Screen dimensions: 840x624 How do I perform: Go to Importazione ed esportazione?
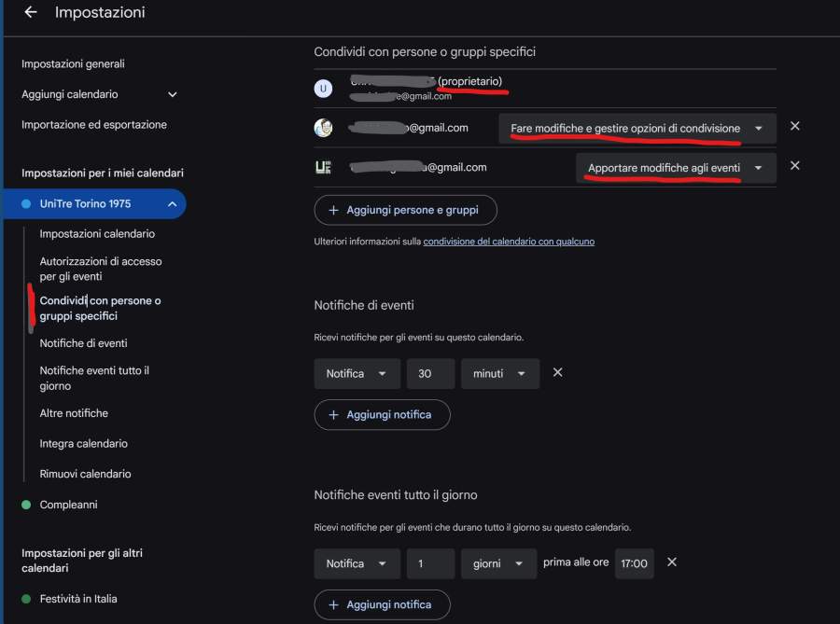click(94, 124)
